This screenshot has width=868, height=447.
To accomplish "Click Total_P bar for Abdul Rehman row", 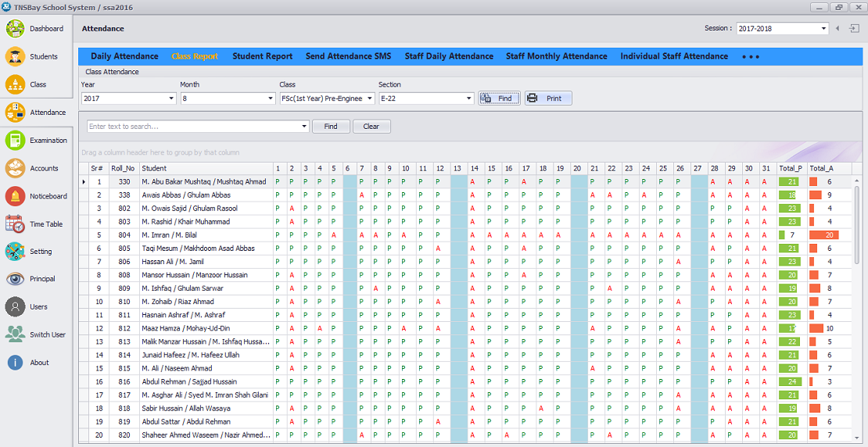I will (790, 381).
